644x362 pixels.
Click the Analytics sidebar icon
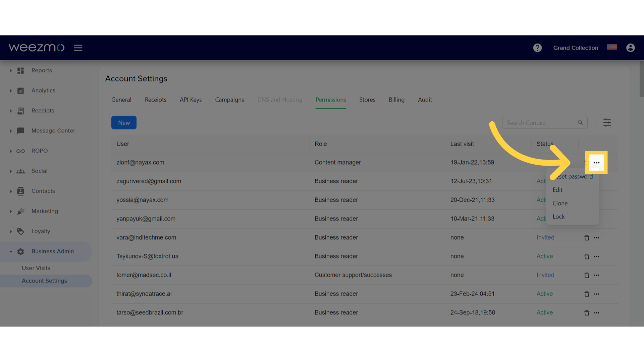click(20, 90)
